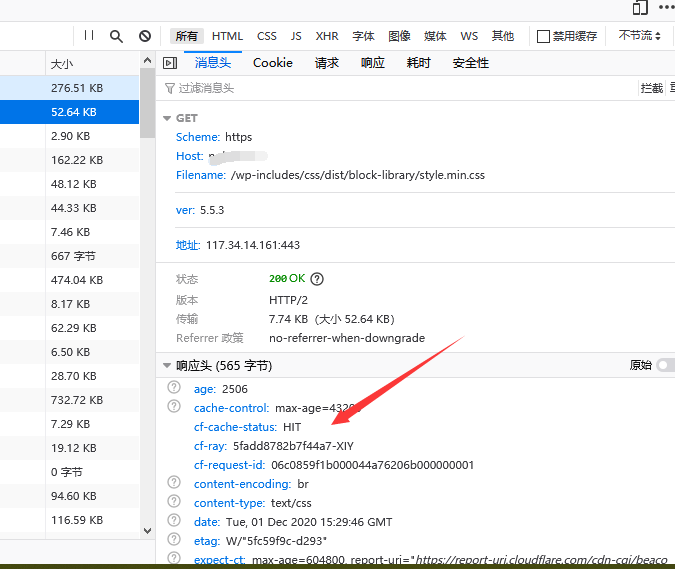Toggle the request details sidebar pane icon
Image resolution: width=675 pixels, height=569 pixels.
pos(170,63)
